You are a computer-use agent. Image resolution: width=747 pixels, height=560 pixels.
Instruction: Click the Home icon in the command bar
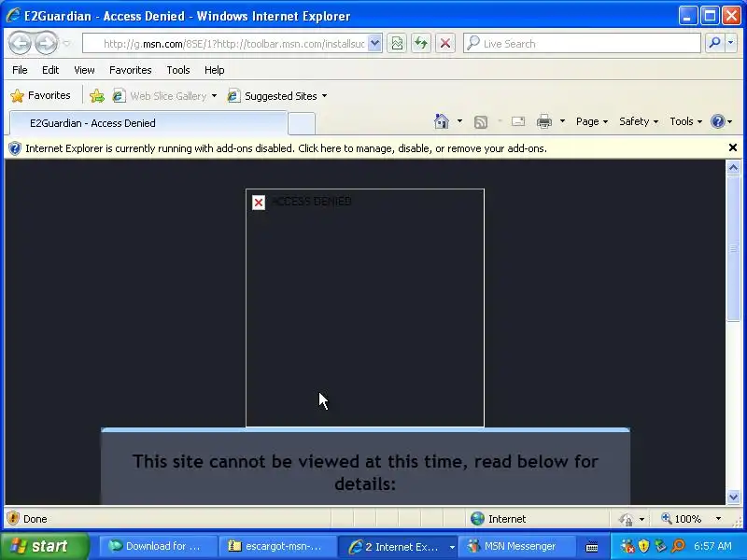(442, 121)
